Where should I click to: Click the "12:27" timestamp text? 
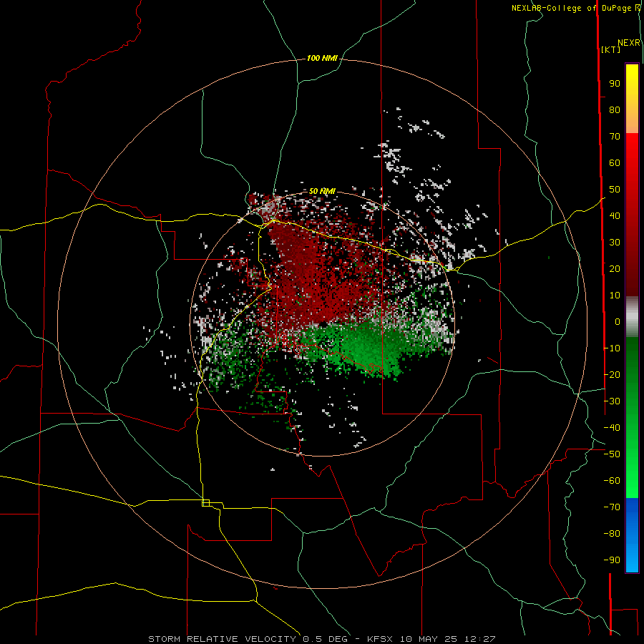pos(480,639)
